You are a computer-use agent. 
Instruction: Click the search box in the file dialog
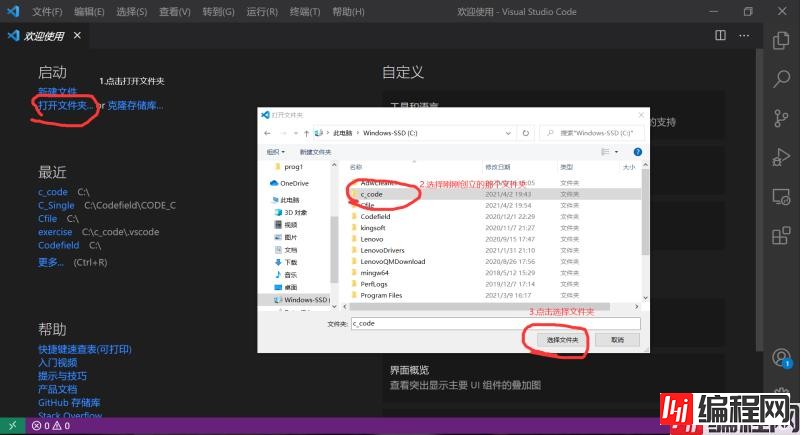[592, 133]
